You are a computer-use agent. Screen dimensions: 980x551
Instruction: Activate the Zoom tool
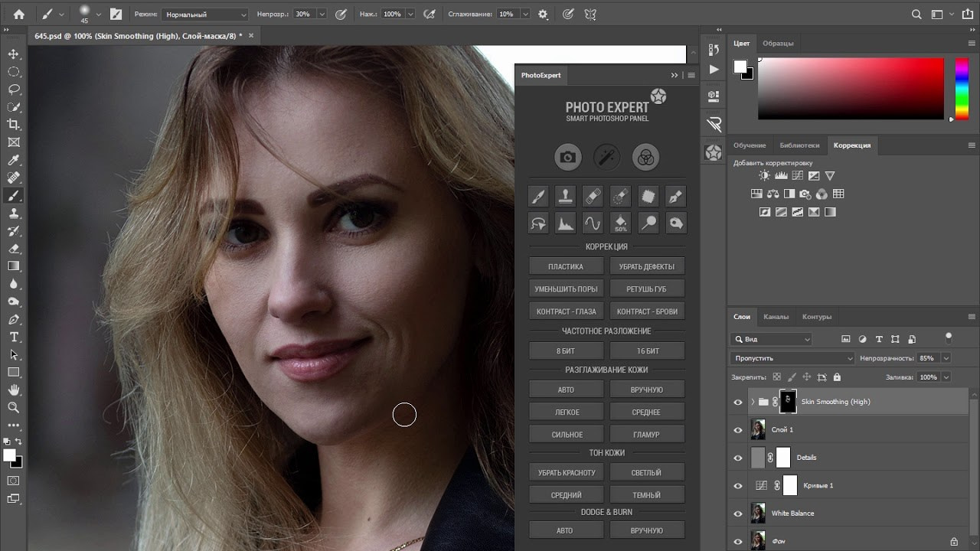click(14, 407)
